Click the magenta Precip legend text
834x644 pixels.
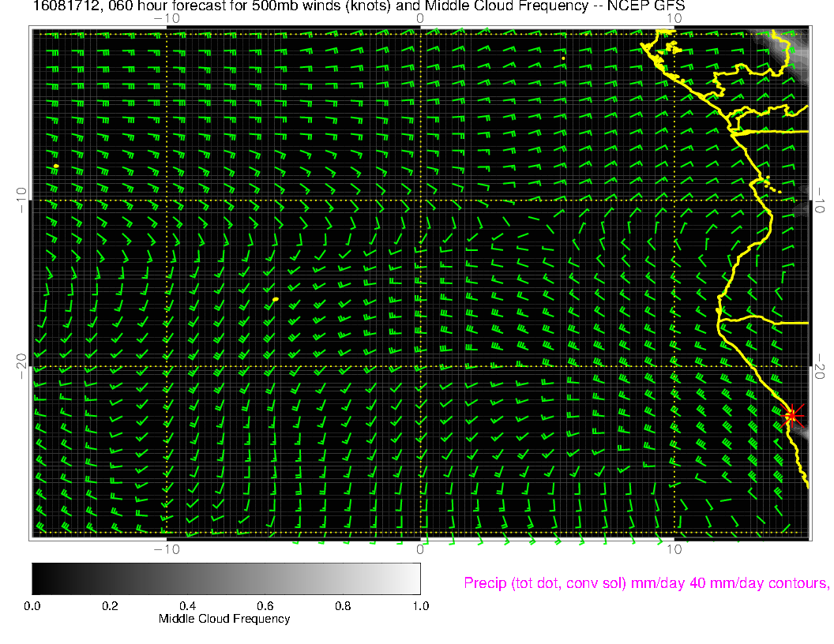(645, 583)
